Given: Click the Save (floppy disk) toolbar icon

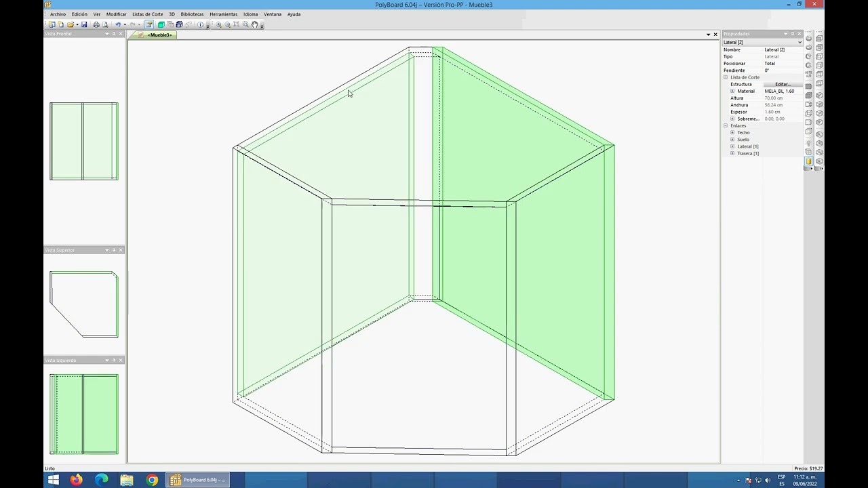Looking at the screenshot, I should point(84,24).
